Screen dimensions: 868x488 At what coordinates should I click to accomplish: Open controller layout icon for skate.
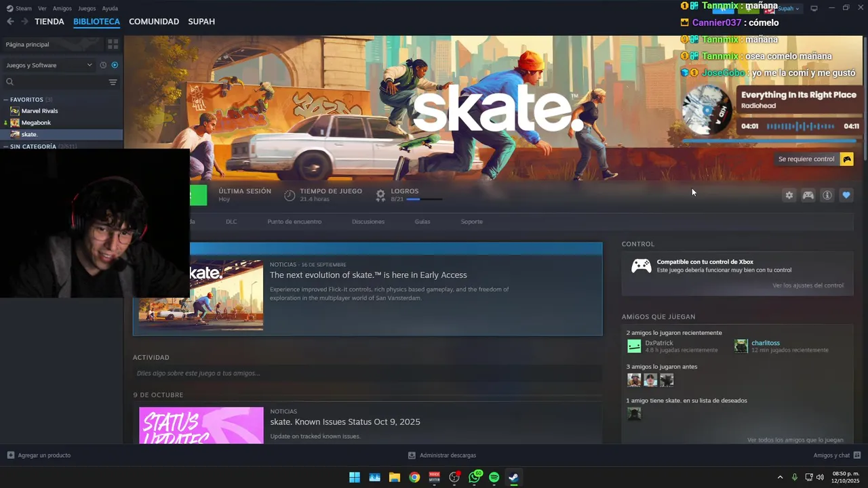click(808, 195)
